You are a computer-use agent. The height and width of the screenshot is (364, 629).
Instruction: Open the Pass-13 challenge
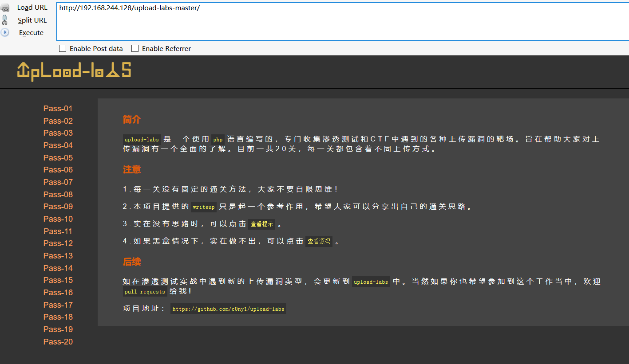(x=58, y=255)
